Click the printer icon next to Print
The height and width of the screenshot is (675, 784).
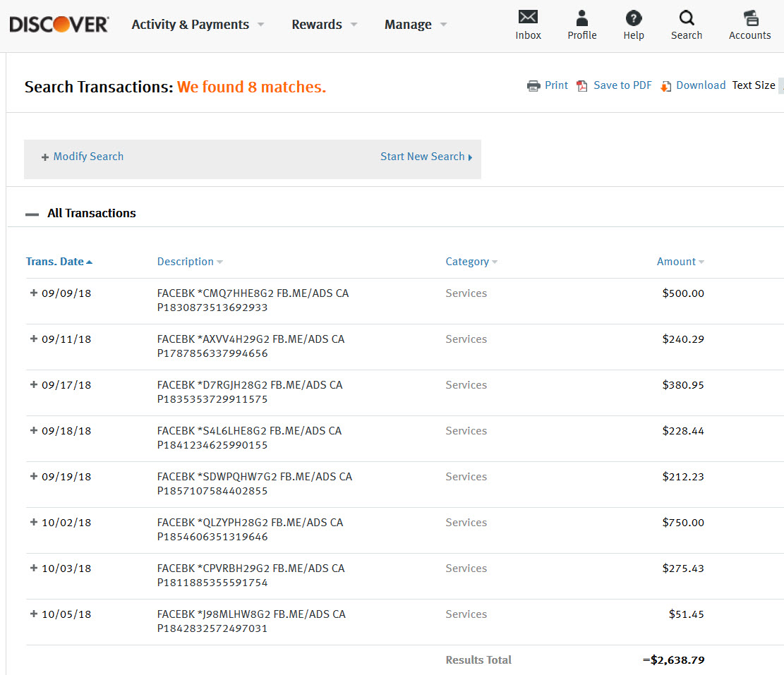[533, 86]
